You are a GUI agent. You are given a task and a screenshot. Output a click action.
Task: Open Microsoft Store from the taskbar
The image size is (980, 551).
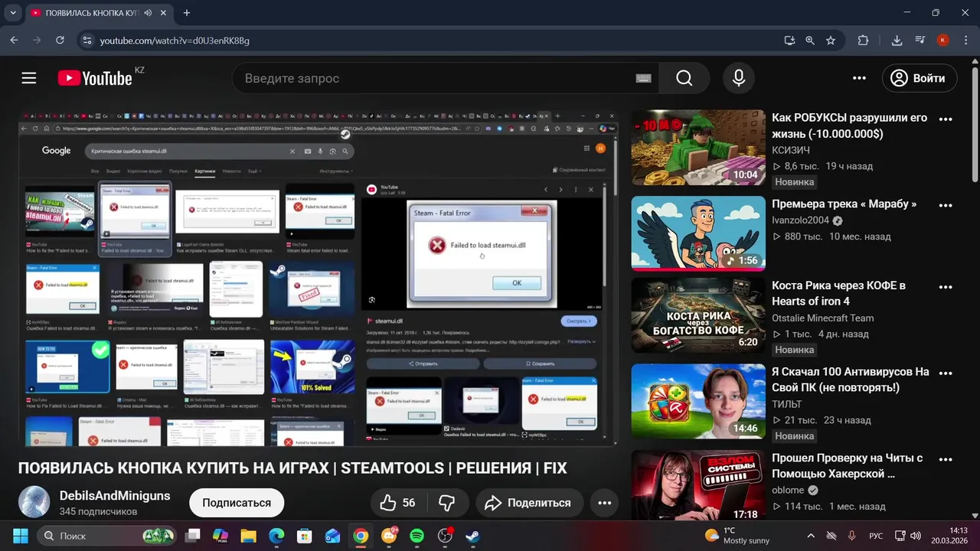click(305, 536)
